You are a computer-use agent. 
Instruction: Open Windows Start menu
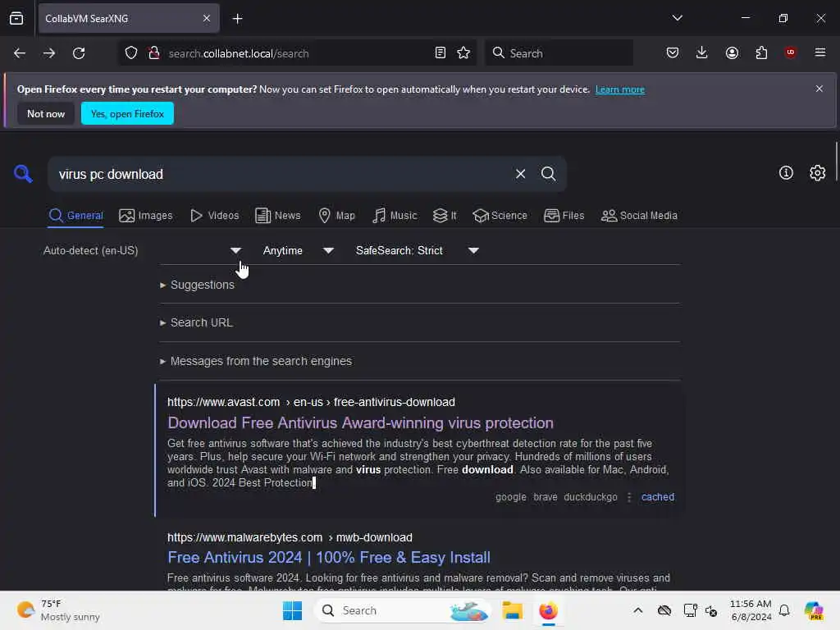(x=293, y=610)
